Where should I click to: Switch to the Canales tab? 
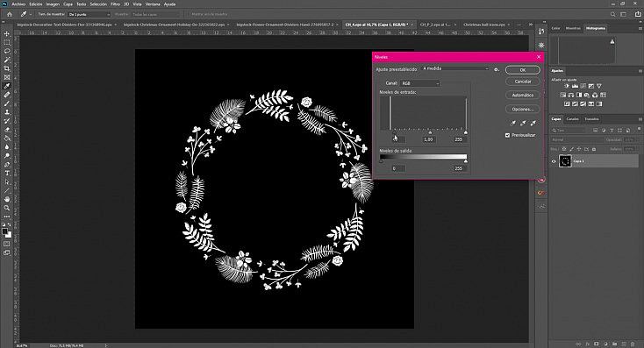click(x=573, y=119)
